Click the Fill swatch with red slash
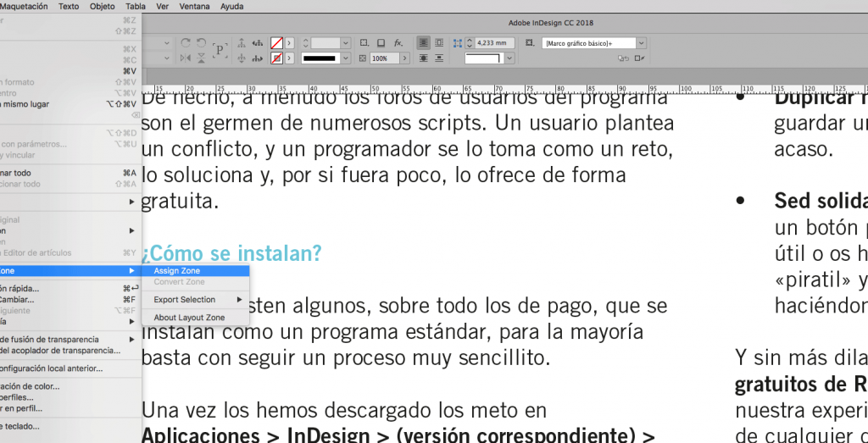 coord(277,42)
